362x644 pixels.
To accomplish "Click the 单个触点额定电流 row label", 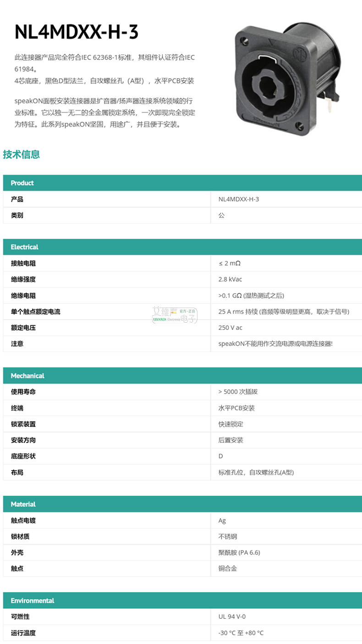I will click(x=36, y=312).
